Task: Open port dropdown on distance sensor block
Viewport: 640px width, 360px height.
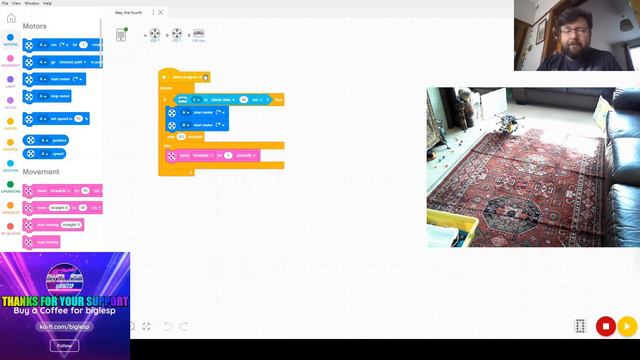Action: point(196,100)
